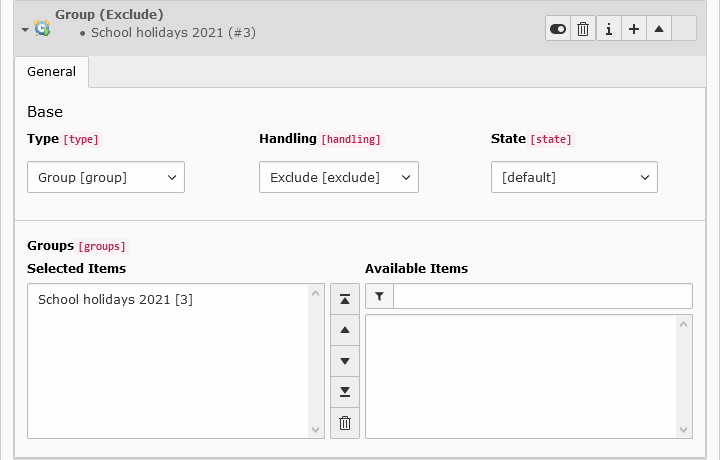
Task: Click Selected Items scrollbar up arrow
Action: point(315,293)
